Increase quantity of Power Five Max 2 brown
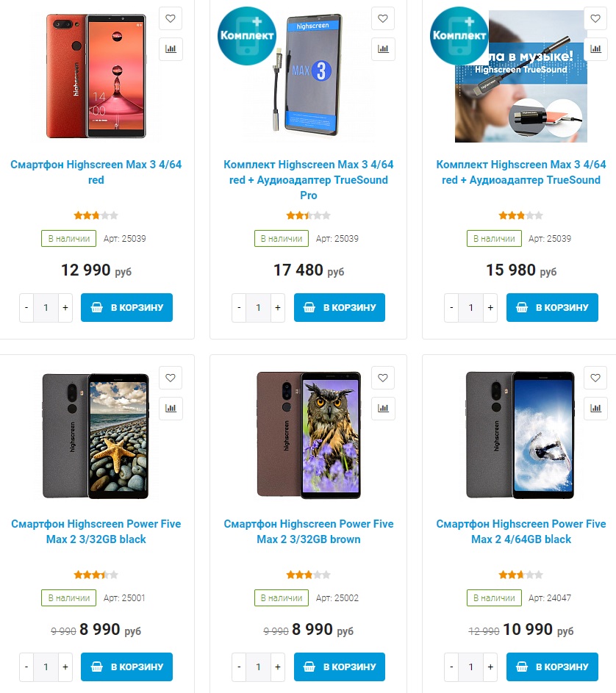The height and width of the screenshot is (693, 616). [278, 667]
